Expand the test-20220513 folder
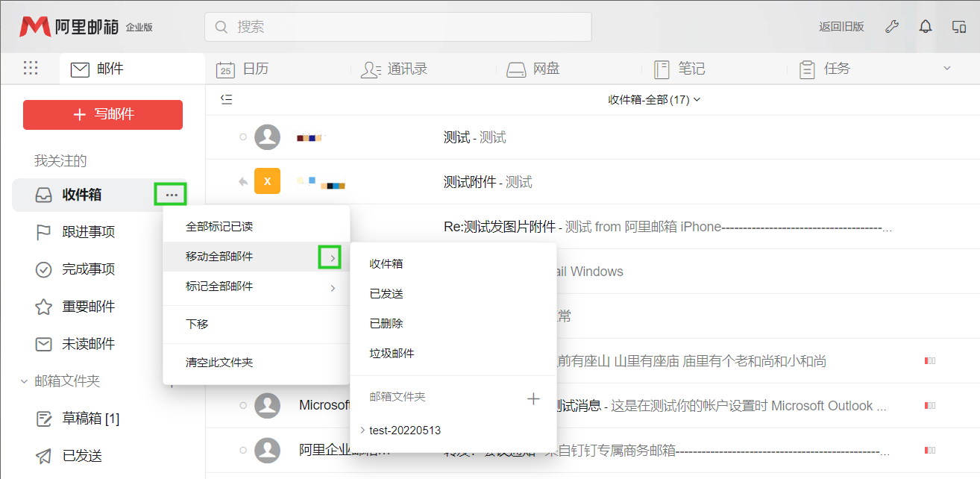 [x=362, y=430]
